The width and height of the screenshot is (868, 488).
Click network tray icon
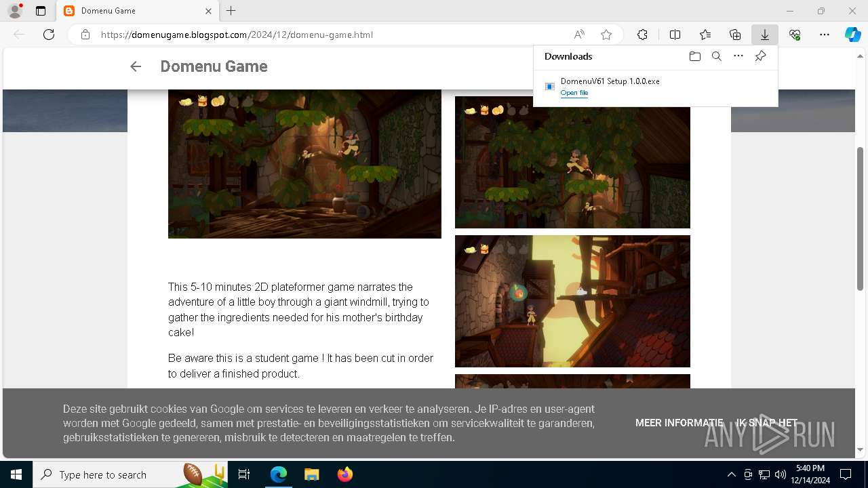pyautogui.click(x=764, y=474)
